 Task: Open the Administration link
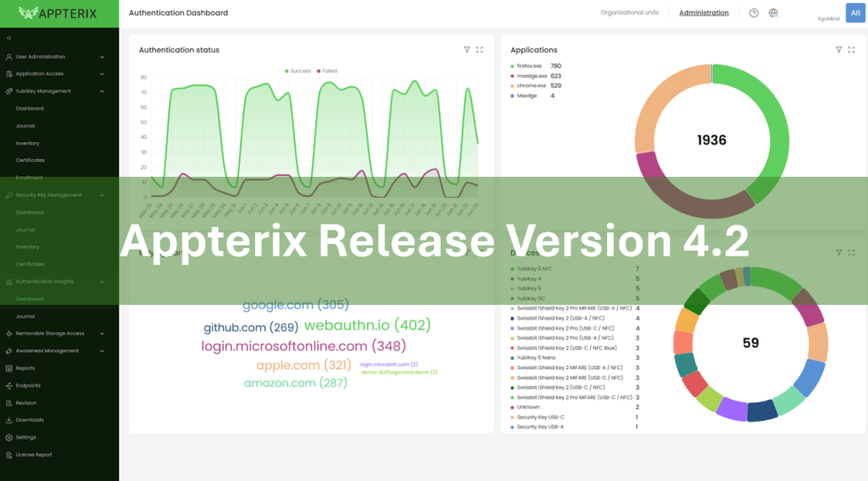[704, 13]
